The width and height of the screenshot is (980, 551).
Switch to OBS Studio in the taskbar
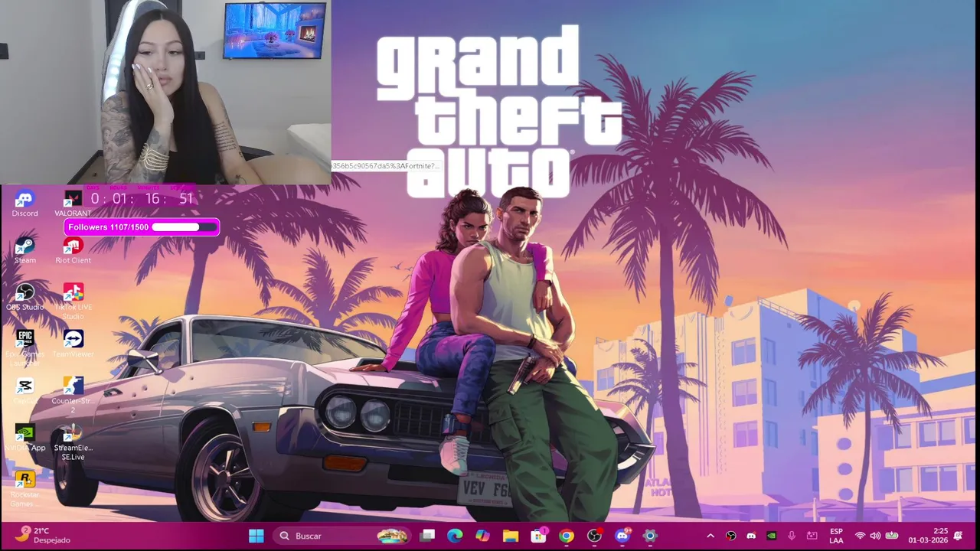click(594, 536)
